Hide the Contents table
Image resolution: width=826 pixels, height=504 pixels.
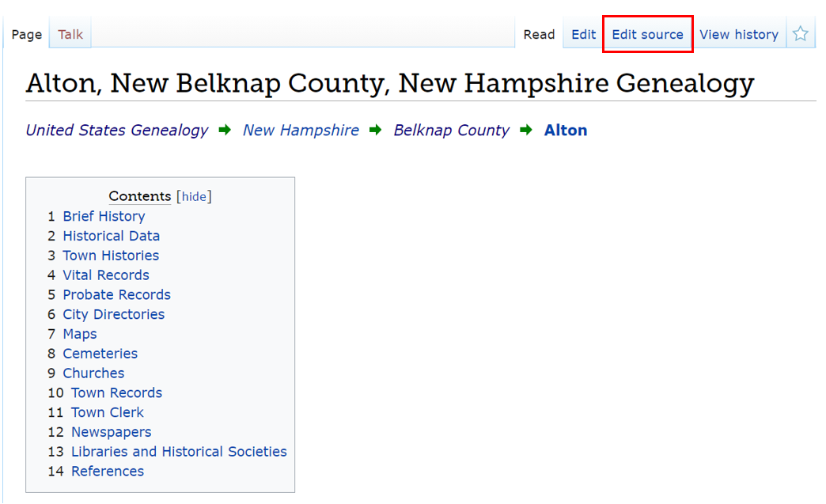[194, 197]
